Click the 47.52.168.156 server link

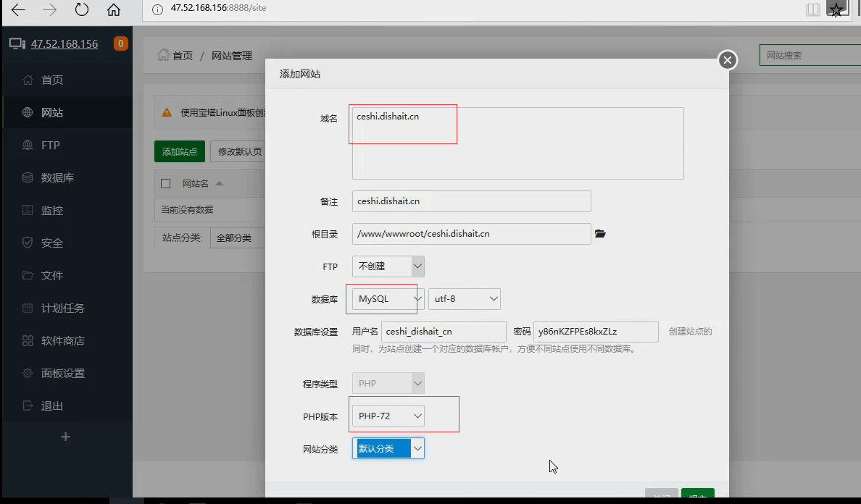[x=65, y=44]
